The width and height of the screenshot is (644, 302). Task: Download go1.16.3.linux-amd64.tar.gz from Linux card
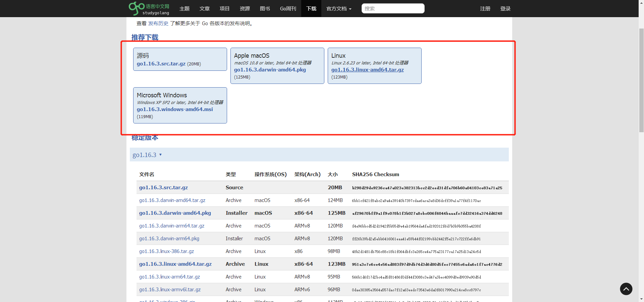(x=368, y=70)
